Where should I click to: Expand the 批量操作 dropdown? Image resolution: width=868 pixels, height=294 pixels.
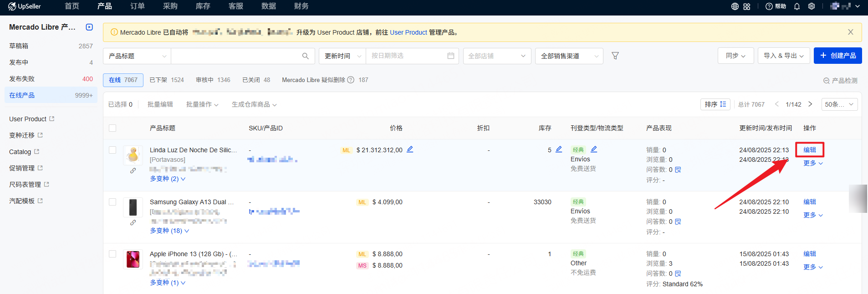click(202, 104)
